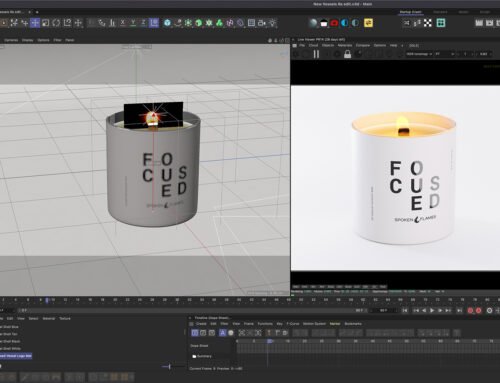Pause the Live Viewer rendering
This screenshot has height=383, width=500.
click(316, 54)
